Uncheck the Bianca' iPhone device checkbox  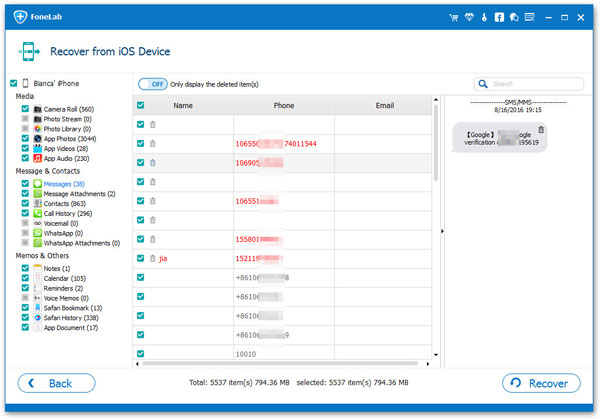pos(14,83)
